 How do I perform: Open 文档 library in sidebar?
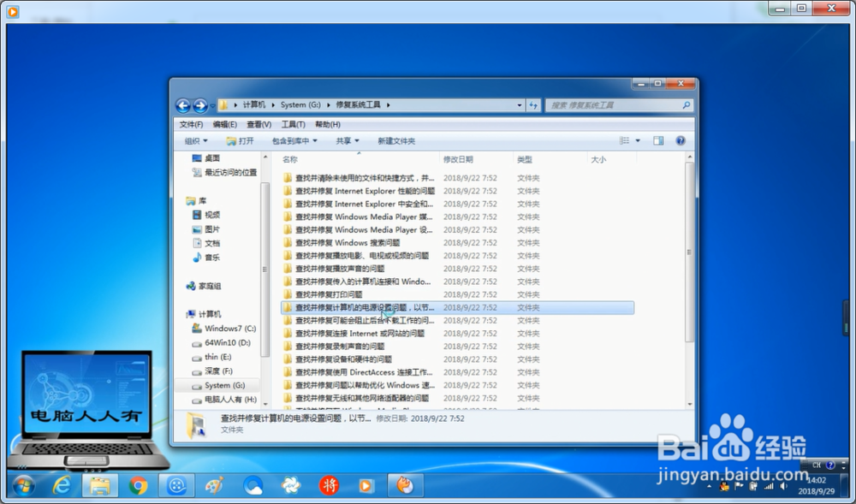pos(206,243)
